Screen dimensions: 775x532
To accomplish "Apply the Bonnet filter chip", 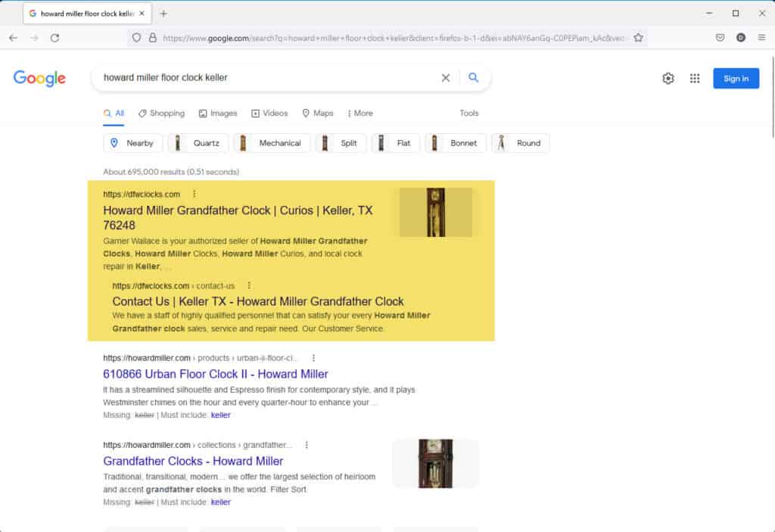I will (x=455, y=143).
